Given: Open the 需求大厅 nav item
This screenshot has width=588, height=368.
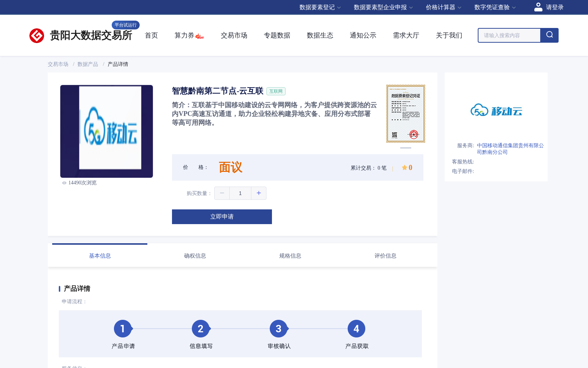Looking at the screenshot, I should (x=406, y=35).
